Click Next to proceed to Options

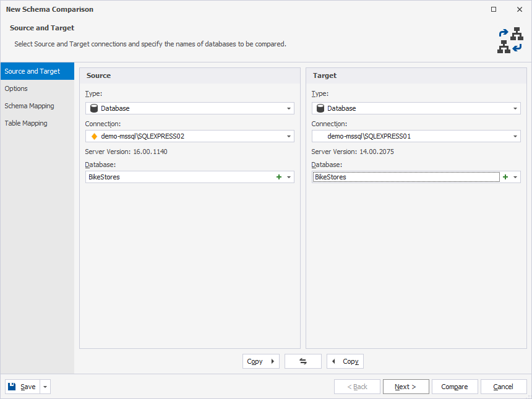(406, 386)
